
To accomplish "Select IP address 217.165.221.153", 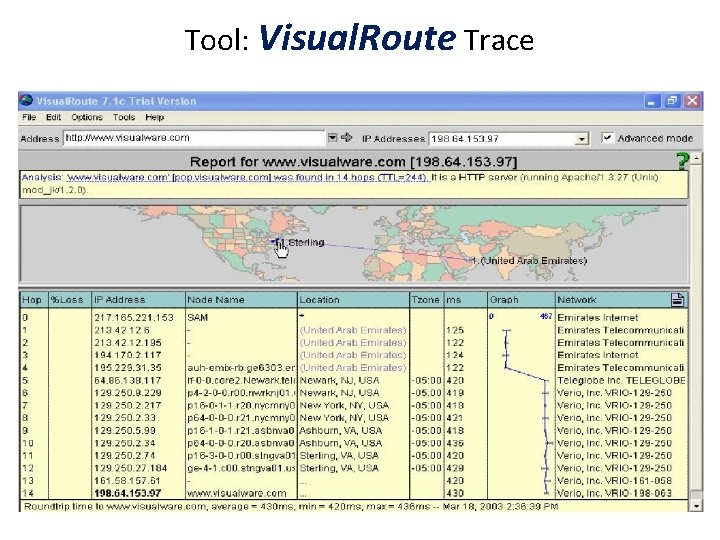I will coord(134,317).
